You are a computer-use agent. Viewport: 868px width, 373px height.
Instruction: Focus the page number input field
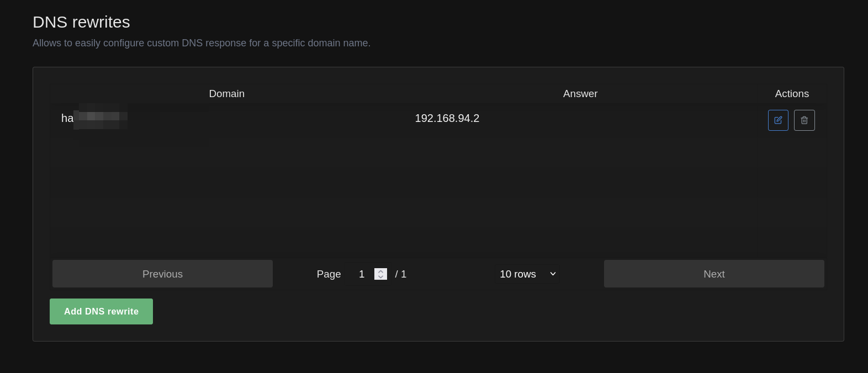367,274
